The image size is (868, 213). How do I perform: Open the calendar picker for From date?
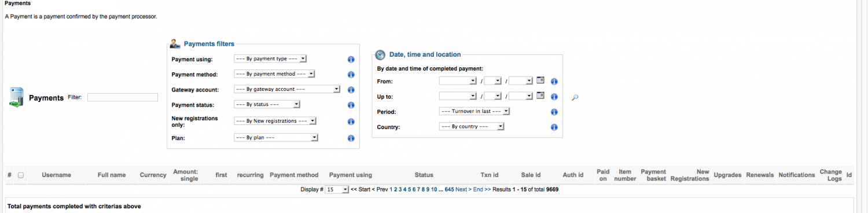540,80
